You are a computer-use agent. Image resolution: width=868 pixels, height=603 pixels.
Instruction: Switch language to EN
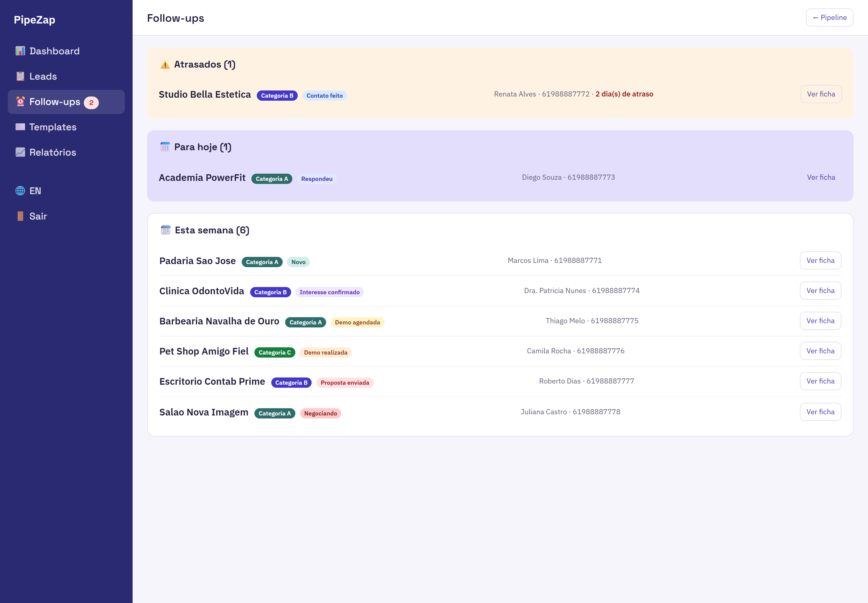coord(67,191)
